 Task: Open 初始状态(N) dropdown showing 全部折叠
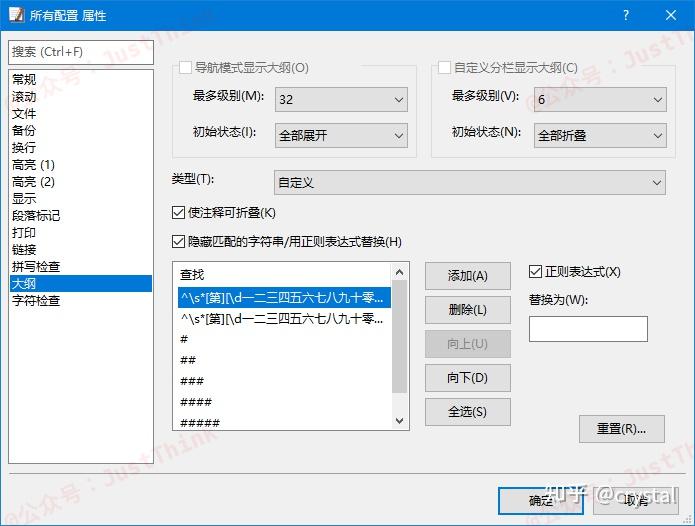pos(600,136)
